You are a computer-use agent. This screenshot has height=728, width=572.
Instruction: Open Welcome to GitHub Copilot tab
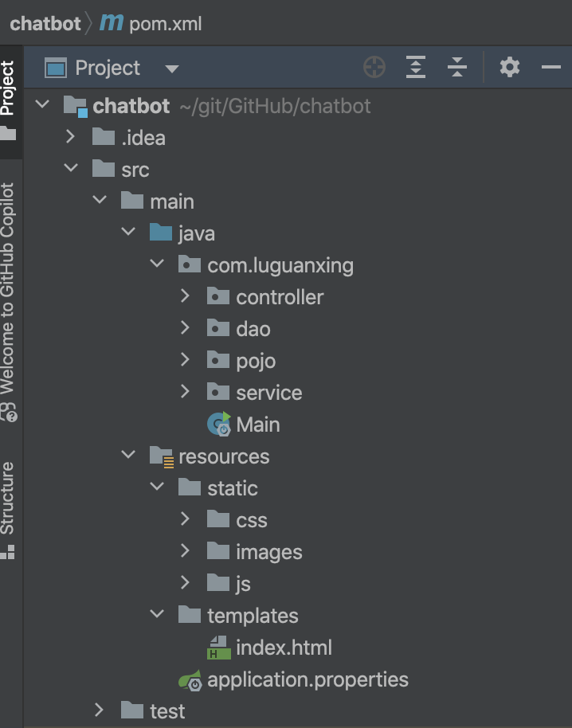coord(8,302)
